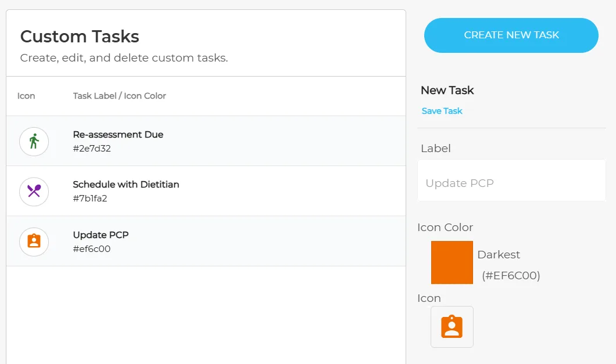Open the orange Icon Color swatch
Image resolution: width=616 pixels, height=364 pixels.
click(x=452, y=262)
